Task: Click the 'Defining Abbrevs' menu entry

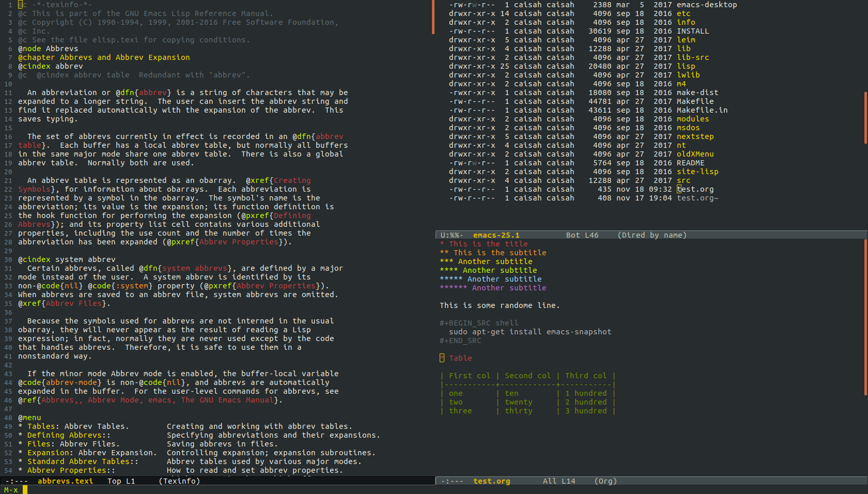Action: pyautogui.click(x=65, y=435)
